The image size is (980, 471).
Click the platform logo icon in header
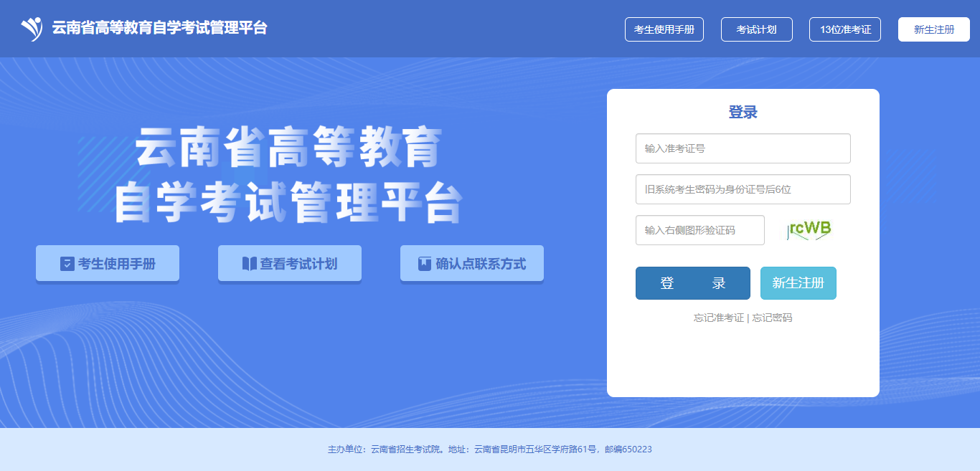coord(32,29)
